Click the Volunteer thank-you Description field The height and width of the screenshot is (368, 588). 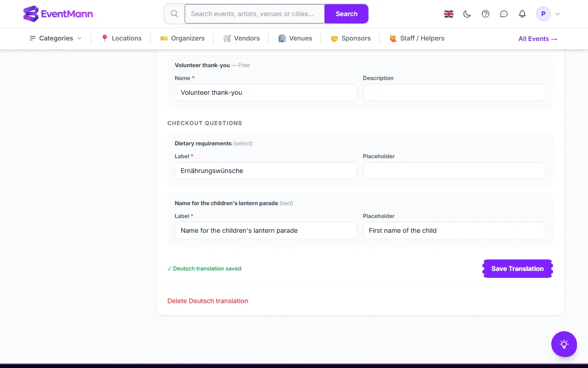click(454, 92)
